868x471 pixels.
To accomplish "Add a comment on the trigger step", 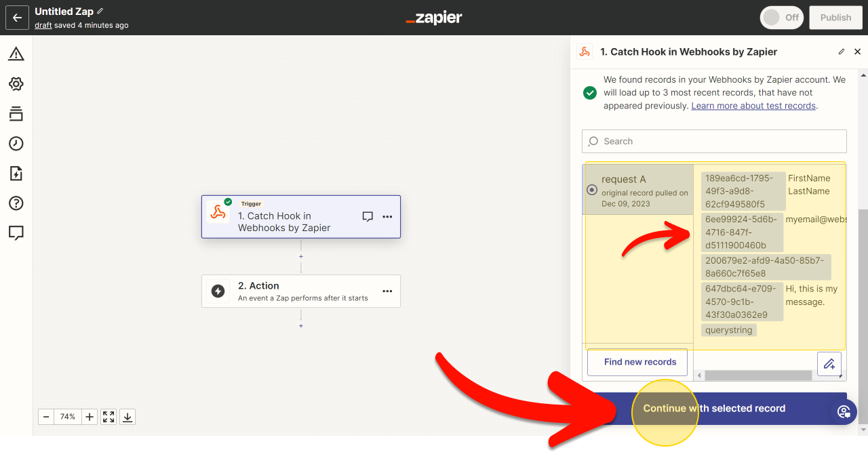I will 368,217.
